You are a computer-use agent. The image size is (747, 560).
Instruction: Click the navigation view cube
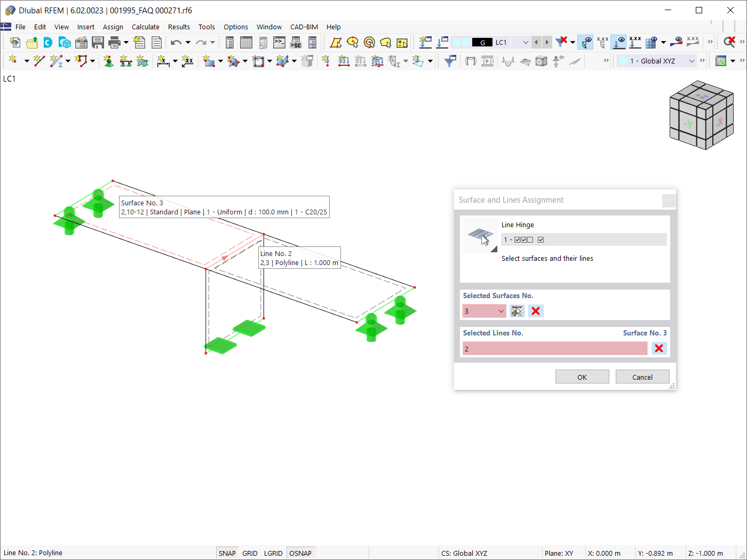coord(701,115)
